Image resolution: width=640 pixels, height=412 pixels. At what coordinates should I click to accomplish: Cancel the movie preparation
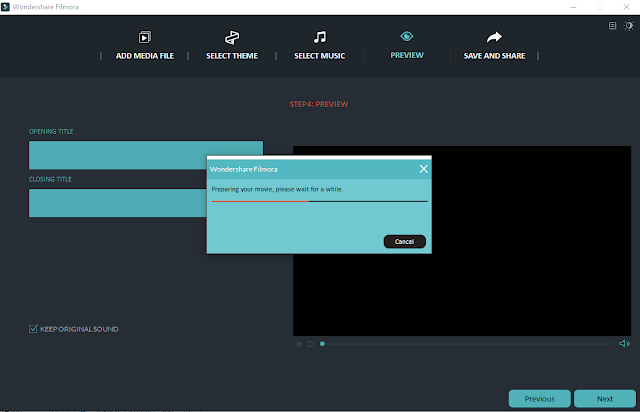(404, 241)
